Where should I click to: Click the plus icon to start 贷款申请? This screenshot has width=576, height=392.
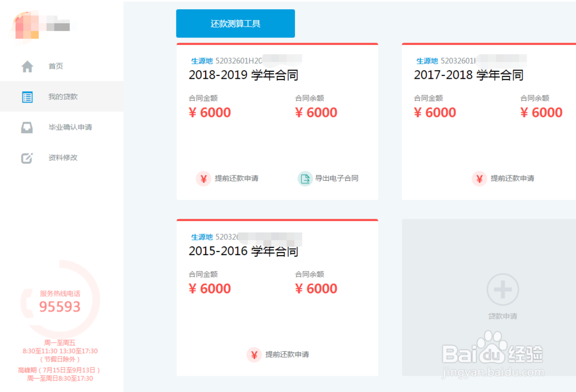[502, 290]
